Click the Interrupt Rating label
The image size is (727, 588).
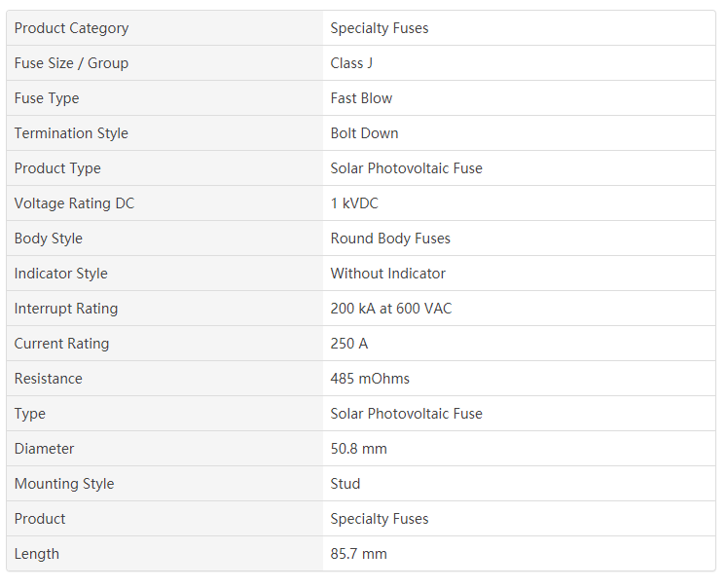click(66, 309)
